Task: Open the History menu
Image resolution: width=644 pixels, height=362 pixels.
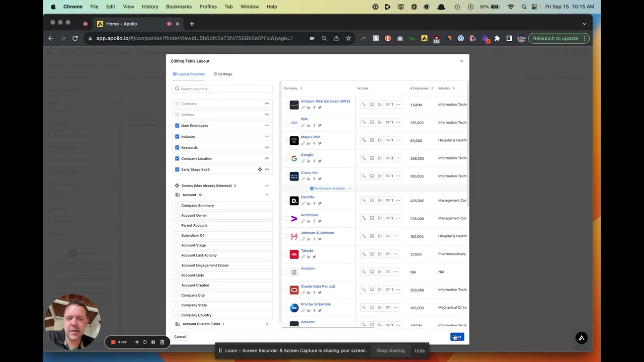Action: point(150,7)
